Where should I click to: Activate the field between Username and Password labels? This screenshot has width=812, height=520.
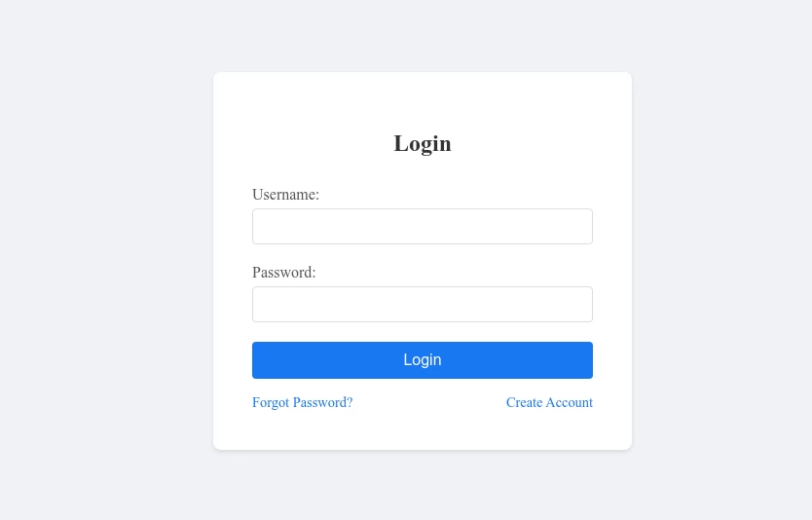(x=422, y=226)
